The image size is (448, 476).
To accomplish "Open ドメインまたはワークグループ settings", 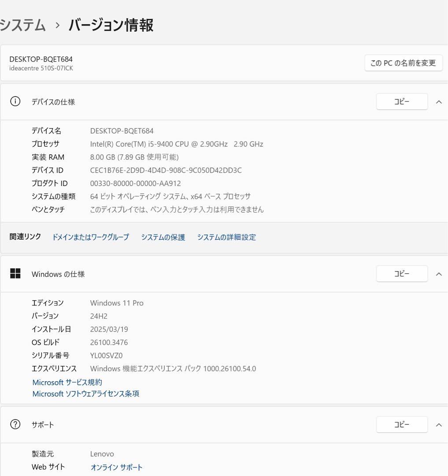I will [x=90, y=237].
